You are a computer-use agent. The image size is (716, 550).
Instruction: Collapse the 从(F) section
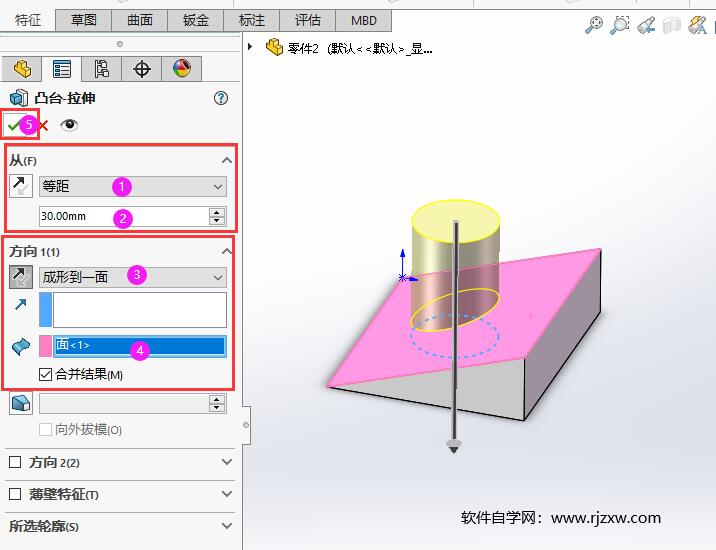click(226, 160)
